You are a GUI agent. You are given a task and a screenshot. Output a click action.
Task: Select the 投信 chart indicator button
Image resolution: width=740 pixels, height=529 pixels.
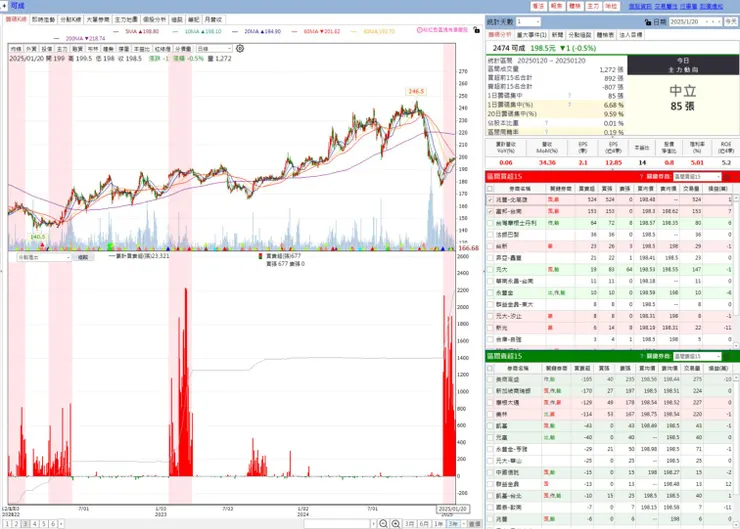47,49
